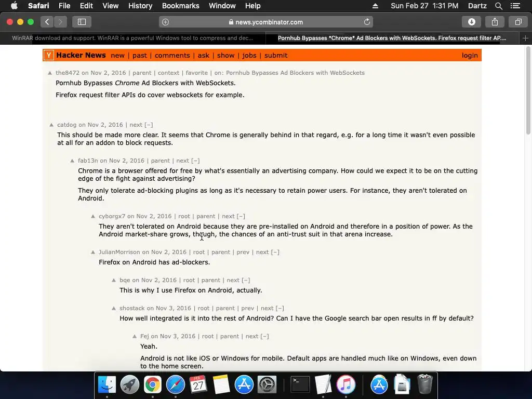Click the page's vertical scrollbar

528,90
